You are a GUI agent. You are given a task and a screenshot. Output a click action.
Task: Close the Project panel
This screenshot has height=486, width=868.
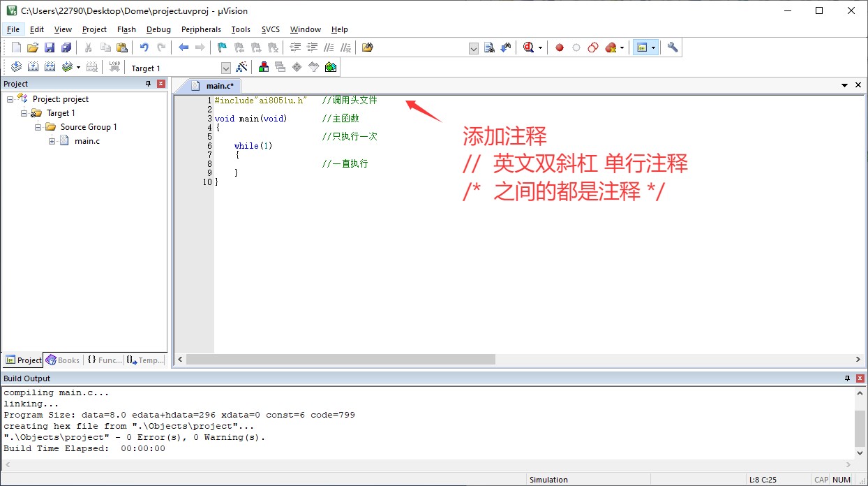[x=161, y=84]
